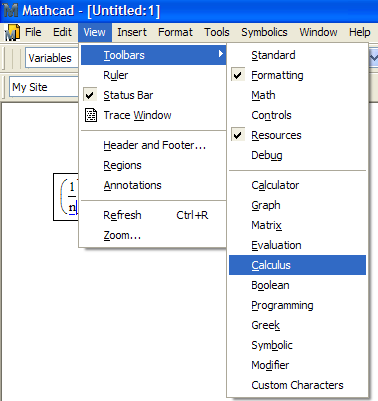Choose Header and Footer… option
This screenshot has height=401, width=378.
154,145
